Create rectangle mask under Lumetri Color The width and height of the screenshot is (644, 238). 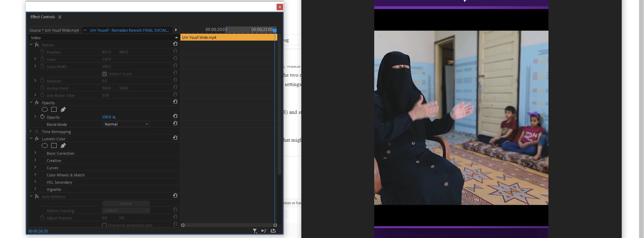[x=54, y=145]
